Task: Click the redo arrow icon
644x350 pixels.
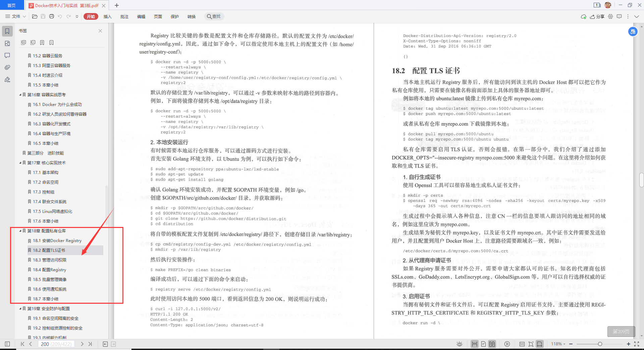Action: [x=68, y=16]
